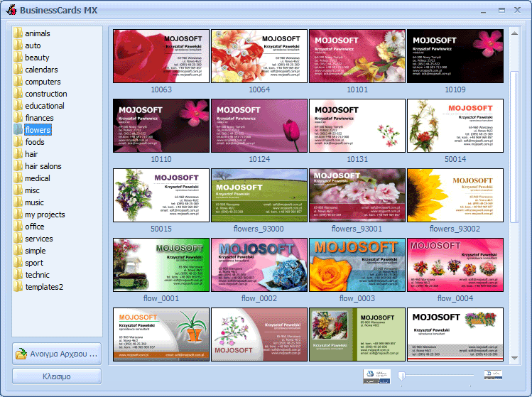Click the small thumbnails icon beside slider
The width and height of the screenshot is (532, 397).
(x=493, y=375)
